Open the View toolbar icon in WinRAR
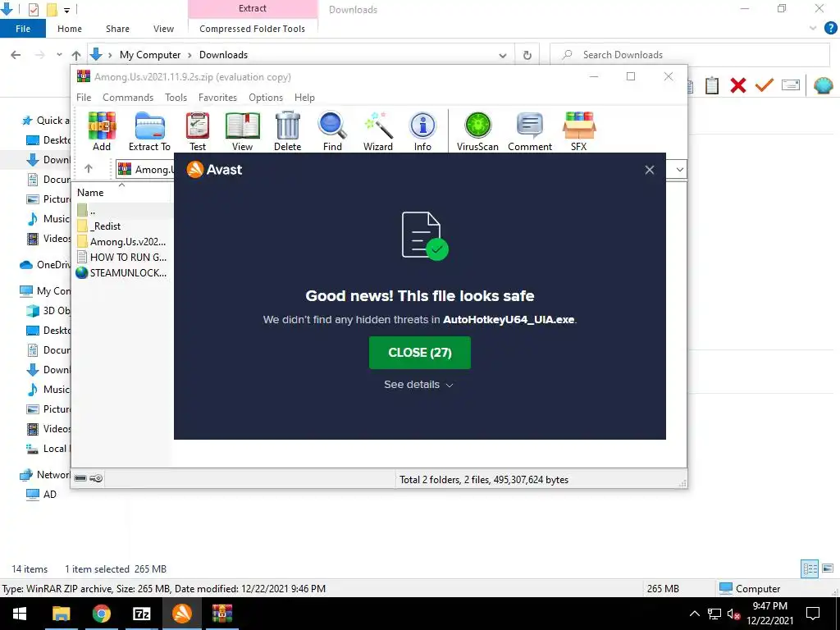The height and width of the screenshot is (630, 840). tap(242, 132)
